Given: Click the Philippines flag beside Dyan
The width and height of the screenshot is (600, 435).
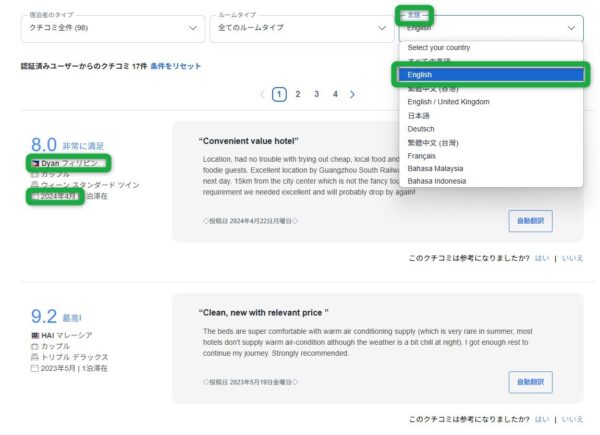Looking at the screenshot, I should coord(36,163).
